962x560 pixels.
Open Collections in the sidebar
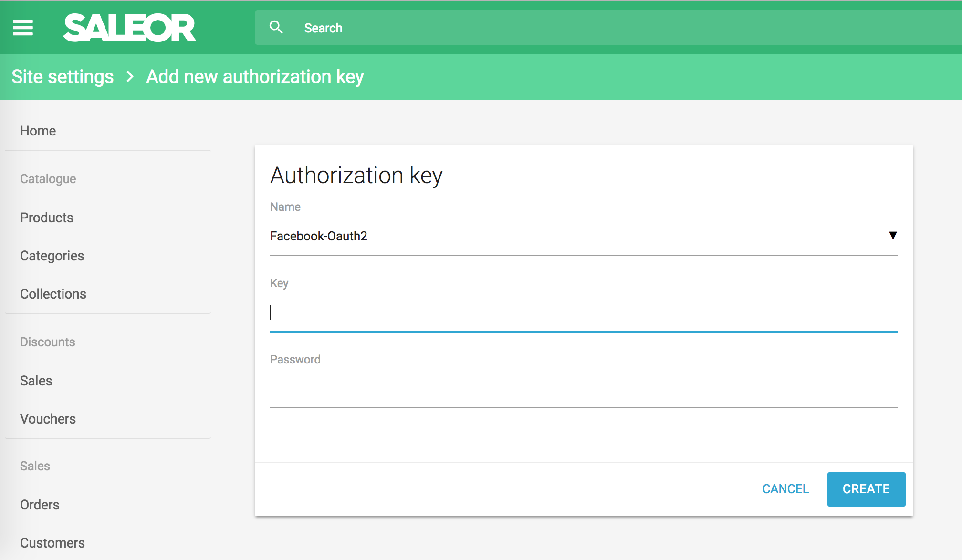click(53, 294)
